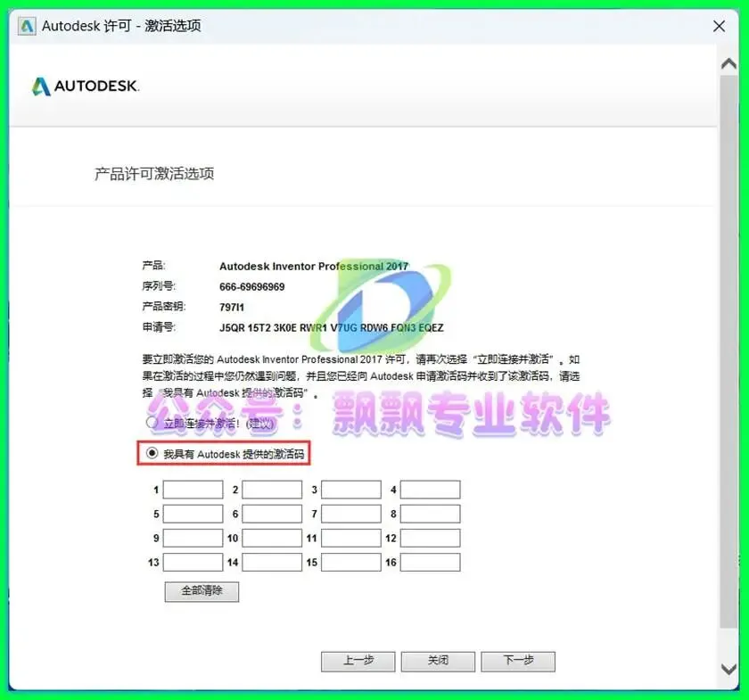The height and width of the screenshot is (700, 749).
Task: Click the 申请号 label
Action: pos(159,327)
